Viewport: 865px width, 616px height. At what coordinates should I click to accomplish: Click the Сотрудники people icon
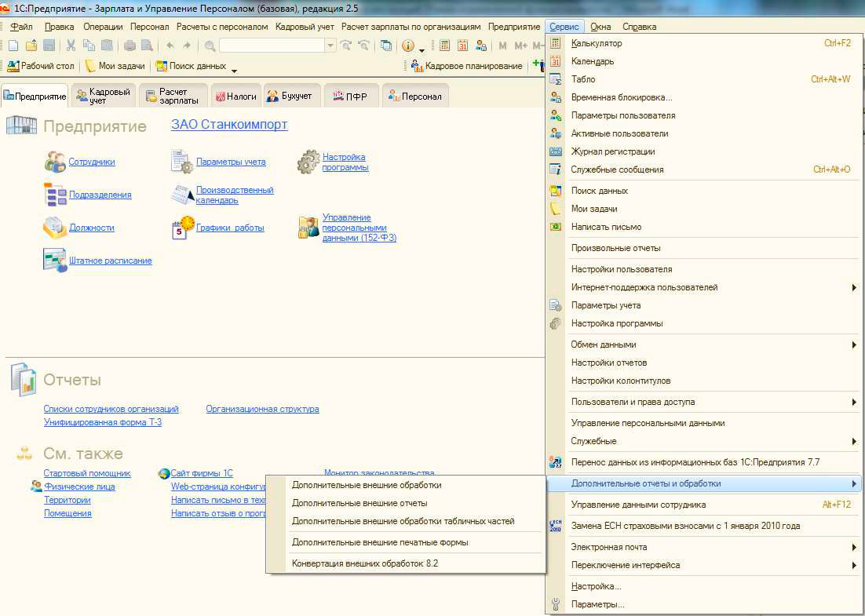(x=55, y=162)
